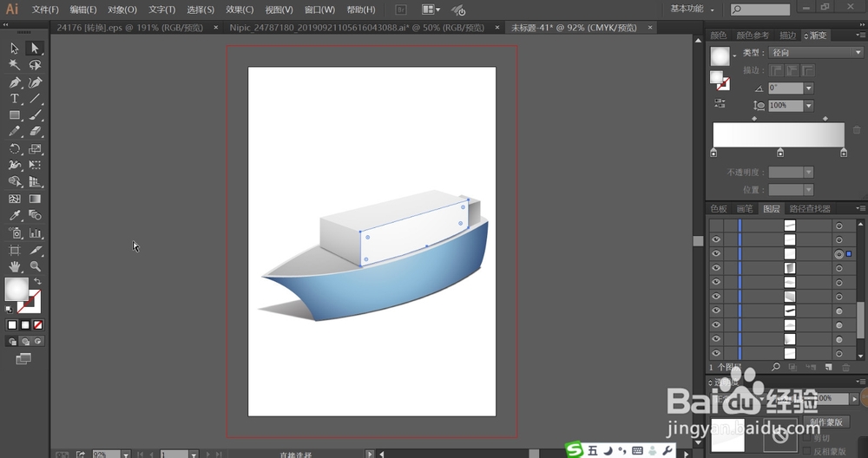Select the Type tool

coord(15,99)
